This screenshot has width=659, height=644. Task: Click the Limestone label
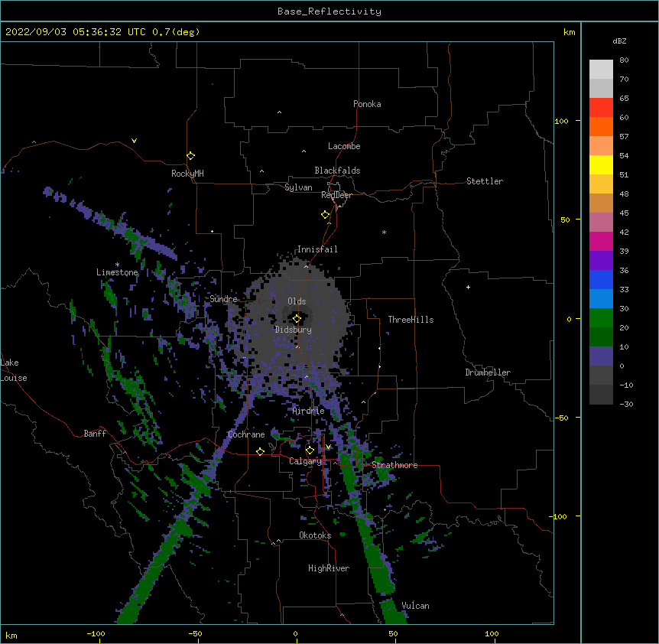click(117, 272)
